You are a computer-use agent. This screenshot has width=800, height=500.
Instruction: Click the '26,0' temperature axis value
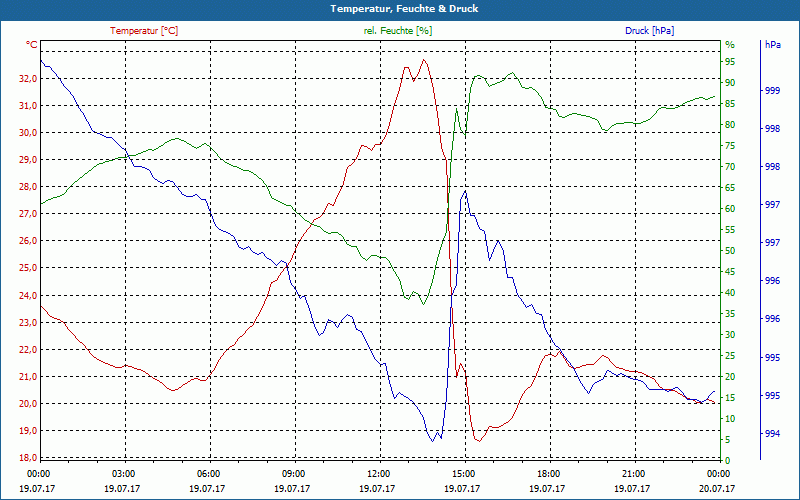(x=29, y=241)
